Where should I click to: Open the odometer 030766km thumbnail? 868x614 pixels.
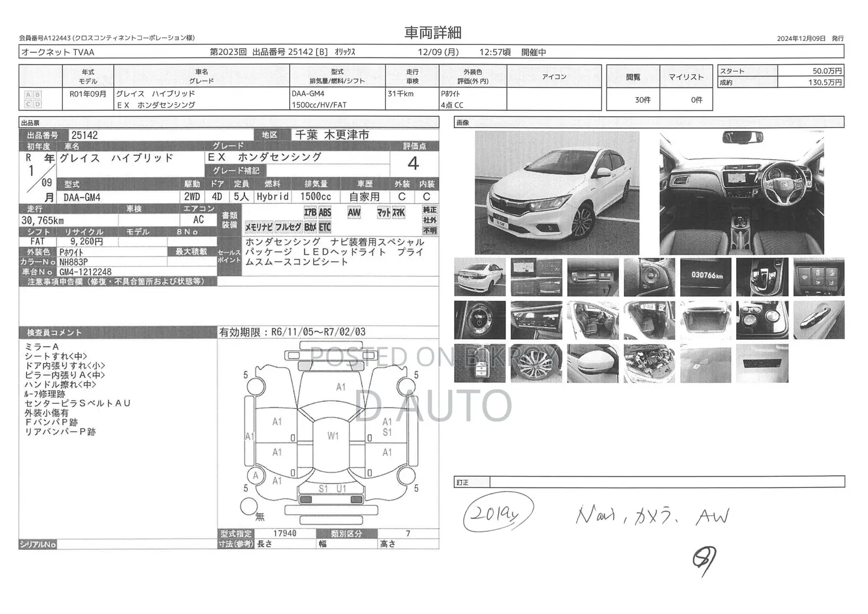pyautogui.click(x=706, y=277)
